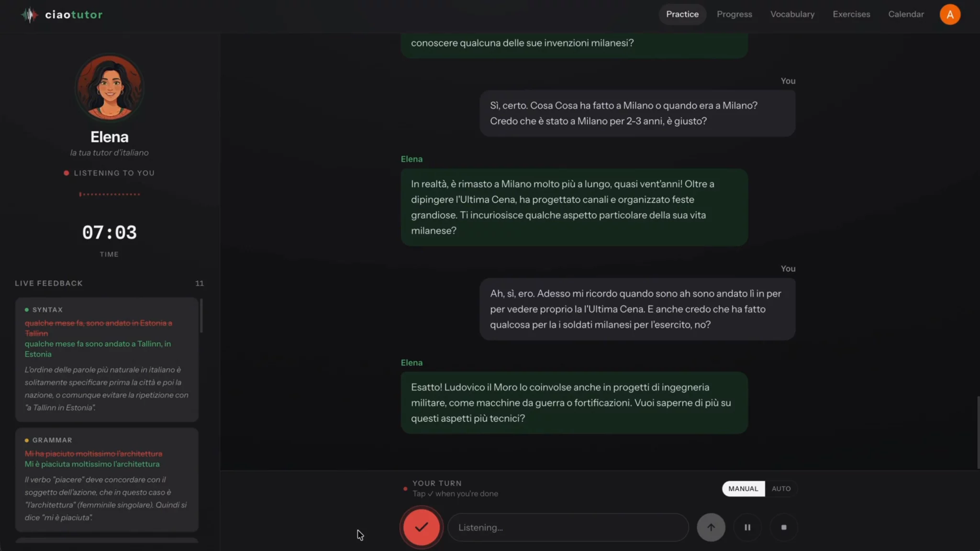
Task: Open the GRAMMAR feedback card
Action: point(107,479)
